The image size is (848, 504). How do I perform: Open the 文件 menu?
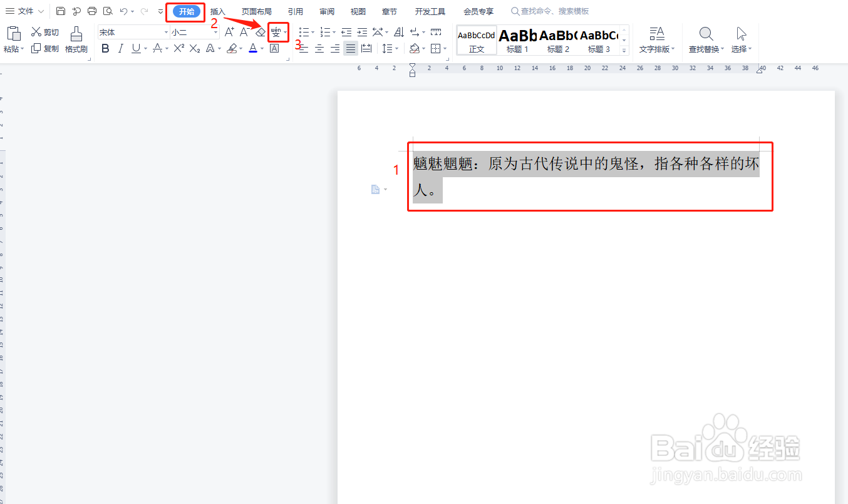coord(23,11)
